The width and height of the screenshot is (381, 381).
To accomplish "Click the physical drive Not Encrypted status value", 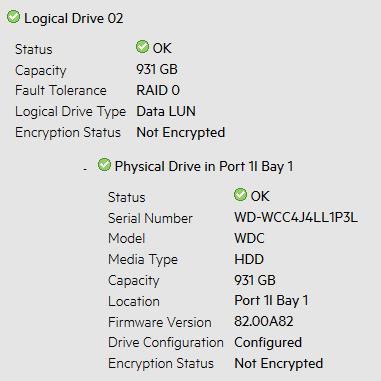I will tap(279, 363).
